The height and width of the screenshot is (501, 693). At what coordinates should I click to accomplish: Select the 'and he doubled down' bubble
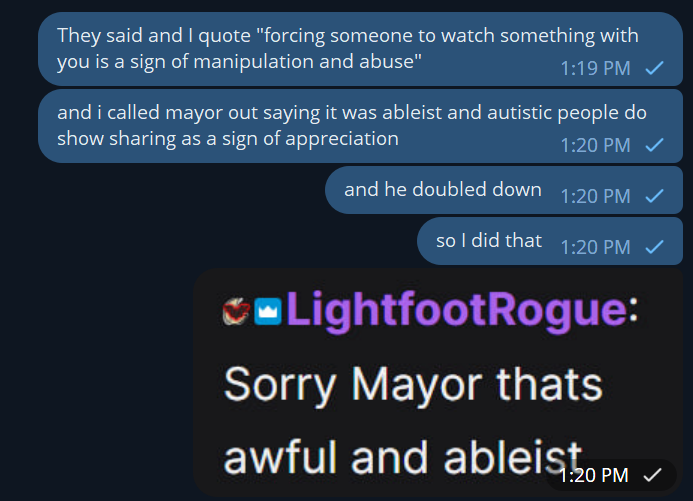pos(504,190)
